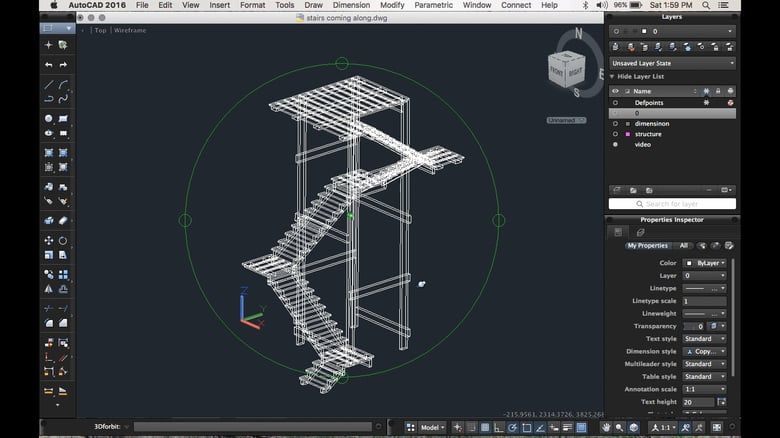
Task: Open the Draw menu
Action: pos(313,5)
